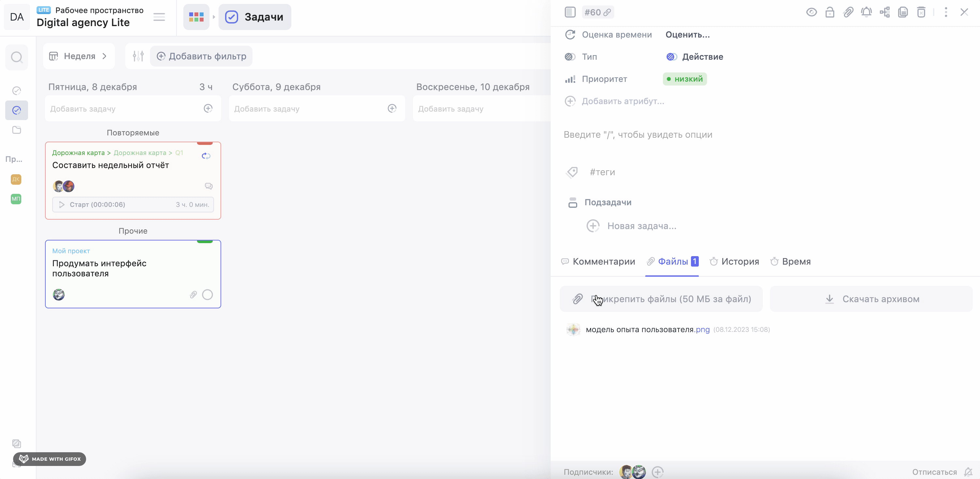Screen dimensions: 980x479
Task: Click Новая задача... subtask field
Action: coord(641,226)
